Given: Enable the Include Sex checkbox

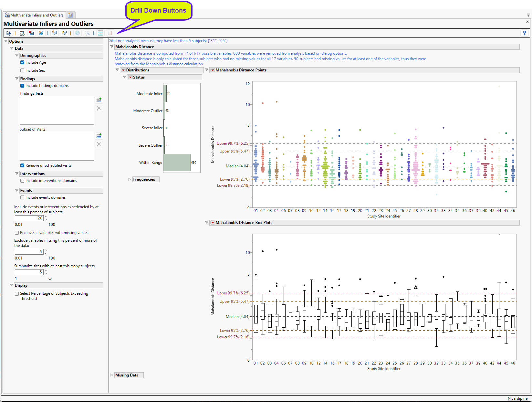Looking at the screenshot, I should click(22, 70).
